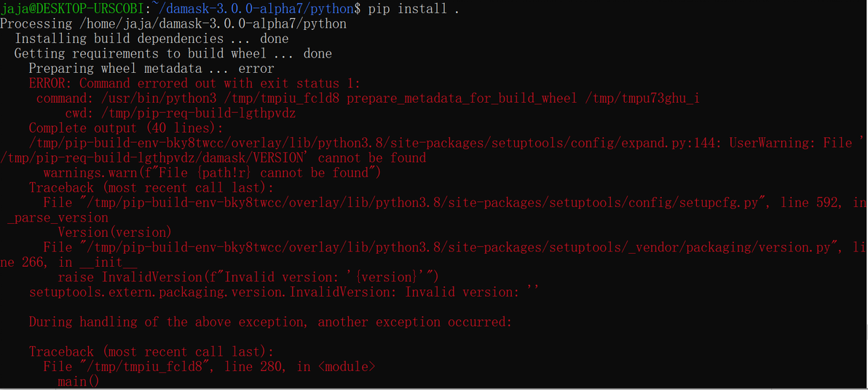The image size is (868, 390).
Task: Click the "raise InvalidVersion" code line
Action: pyautogui.click(x=248, y=277)
